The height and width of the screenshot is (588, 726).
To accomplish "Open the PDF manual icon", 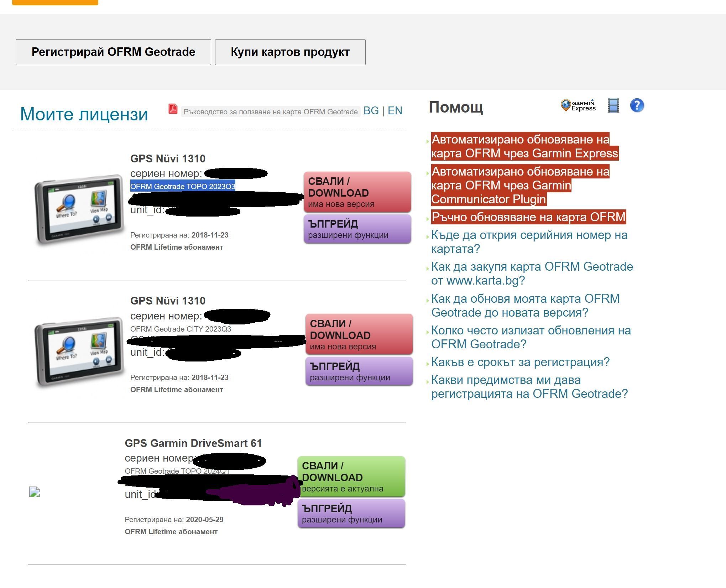I will pyautogui.click(x=173, y=109).
